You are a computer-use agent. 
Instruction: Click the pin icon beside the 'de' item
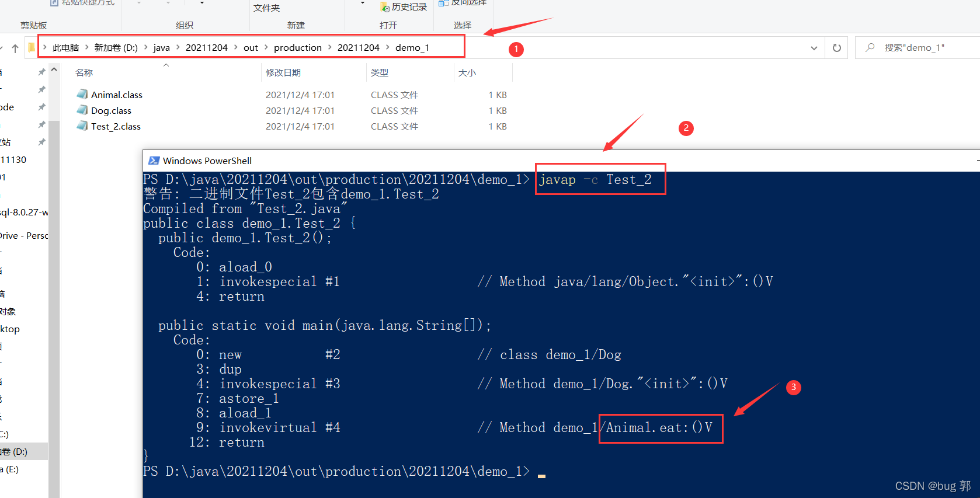41,107
